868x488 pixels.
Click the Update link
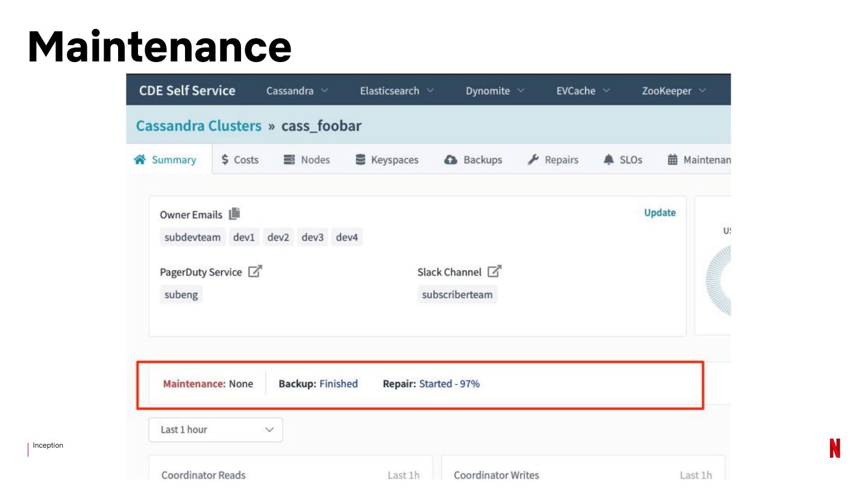[659, 213]
